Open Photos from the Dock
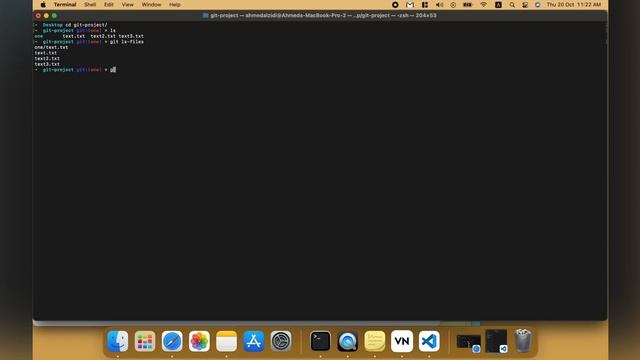The width and height of the screenshot is (640, 360). 199,341
